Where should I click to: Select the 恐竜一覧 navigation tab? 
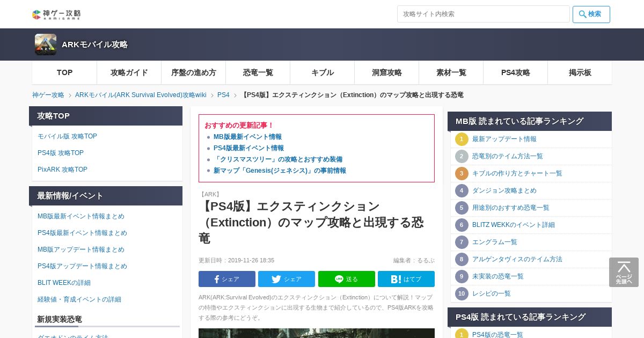(x=258, y=72)
